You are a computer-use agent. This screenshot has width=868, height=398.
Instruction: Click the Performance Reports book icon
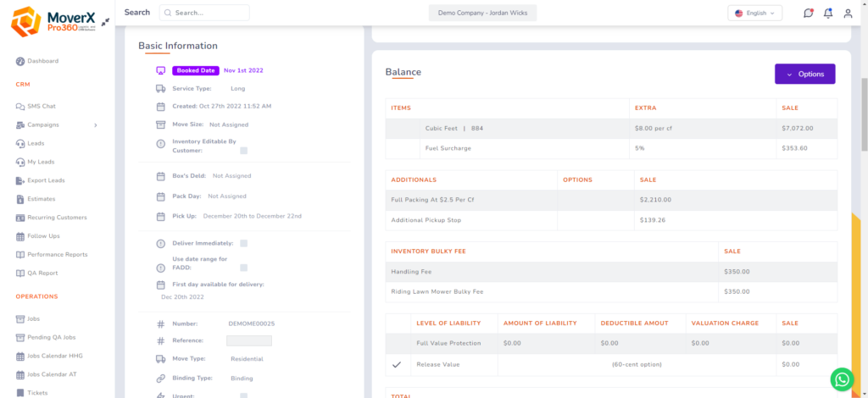click(20, 255)
